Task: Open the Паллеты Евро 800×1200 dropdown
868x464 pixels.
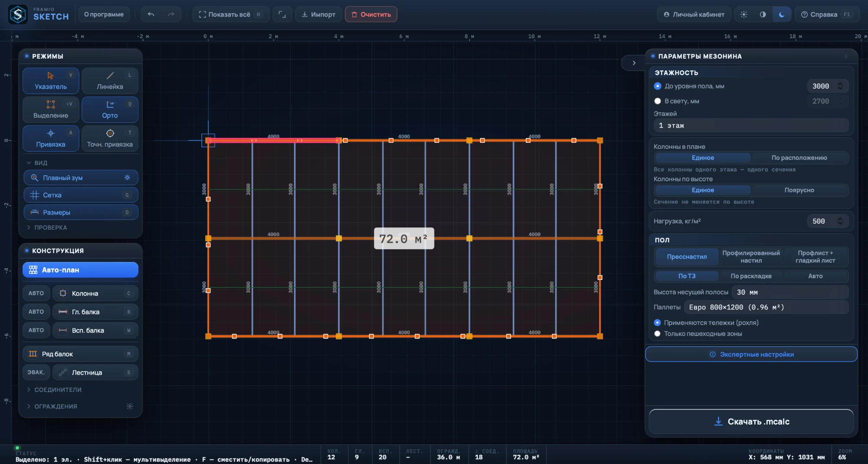Action: coord(766,307)
